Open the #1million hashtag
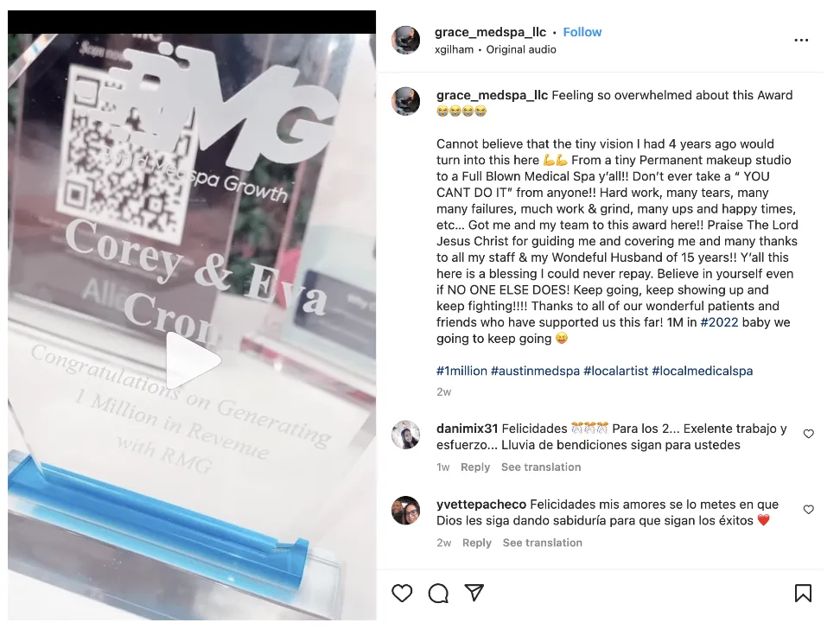The width and height of the screenshot is (840, 629). click(461, 371)
